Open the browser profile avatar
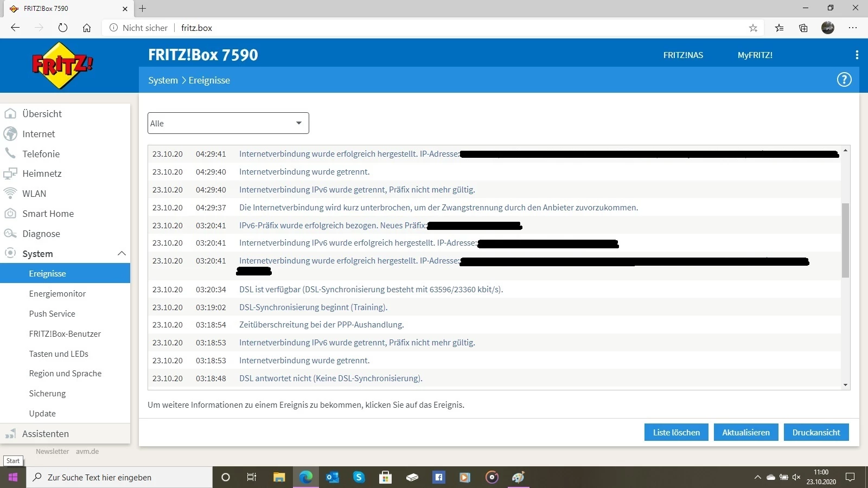 [828, 28]
